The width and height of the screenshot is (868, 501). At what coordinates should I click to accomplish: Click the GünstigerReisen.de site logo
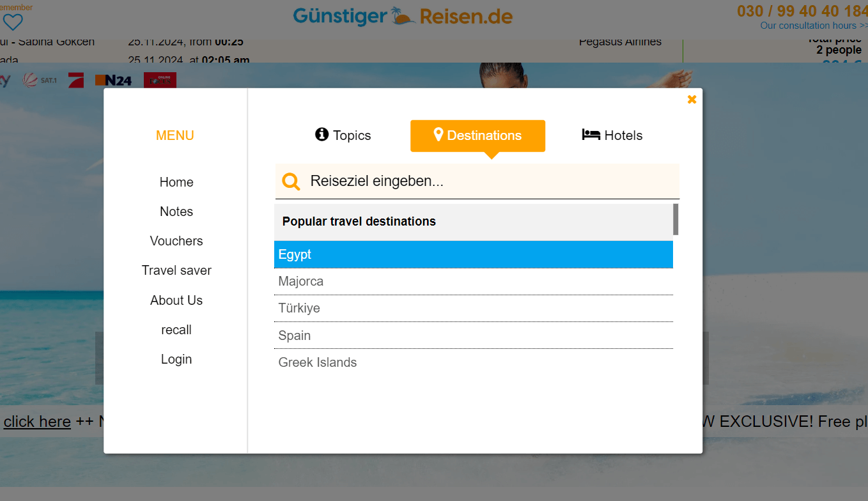[x=403, y=16]
